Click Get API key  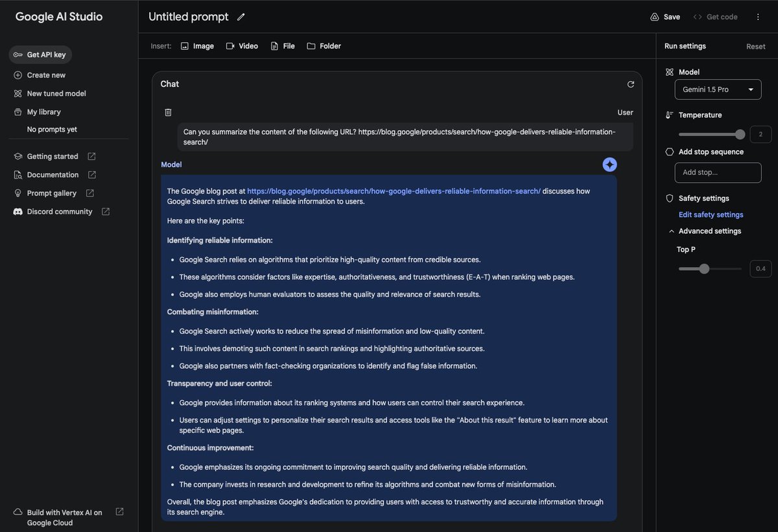click(x=40, y=54)
